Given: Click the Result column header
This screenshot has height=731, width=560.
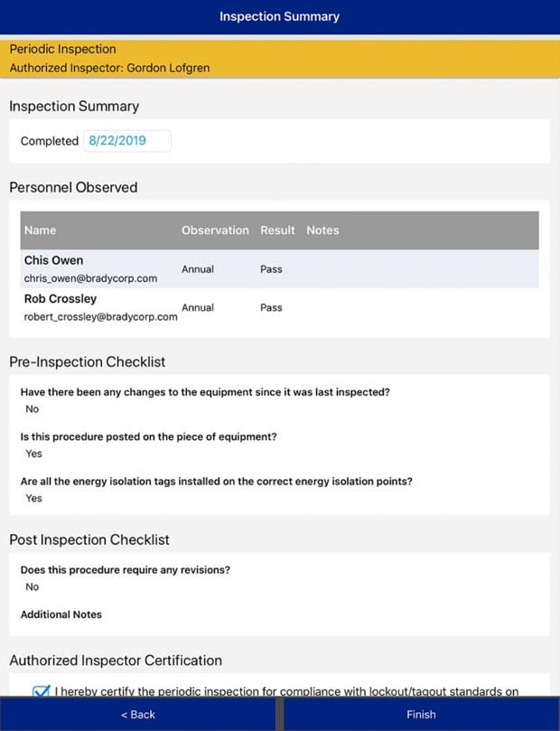Looking at the screenshot, I should click(277, 230).
